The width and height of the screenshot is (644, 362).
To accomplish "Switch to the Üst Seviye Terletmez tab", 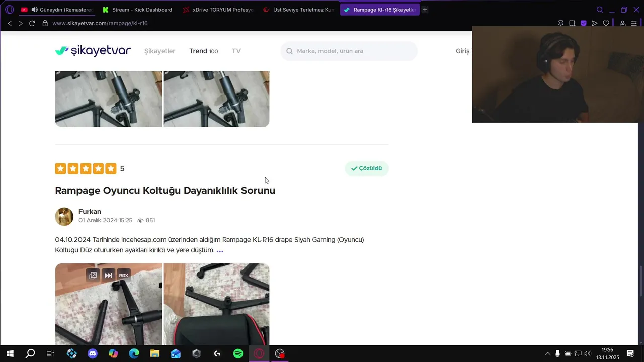I will [x=298, y=10].
